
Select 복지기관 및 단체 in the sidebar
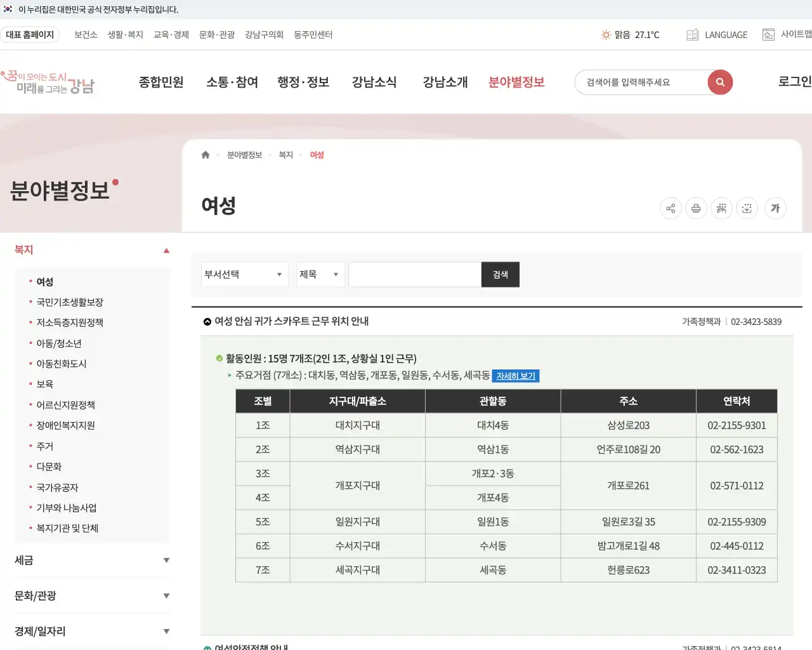pyautogui.click(x=67, y=528)
